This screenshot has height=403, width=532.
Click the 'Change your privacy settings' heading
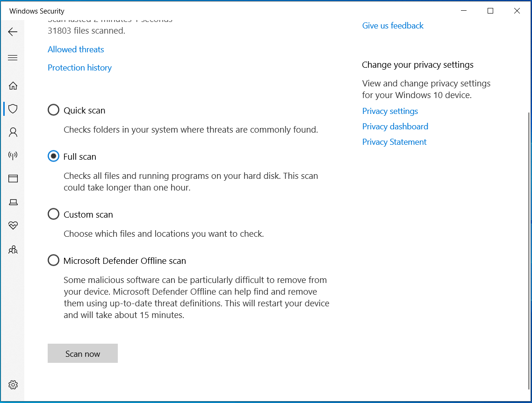tap(417, 65)
